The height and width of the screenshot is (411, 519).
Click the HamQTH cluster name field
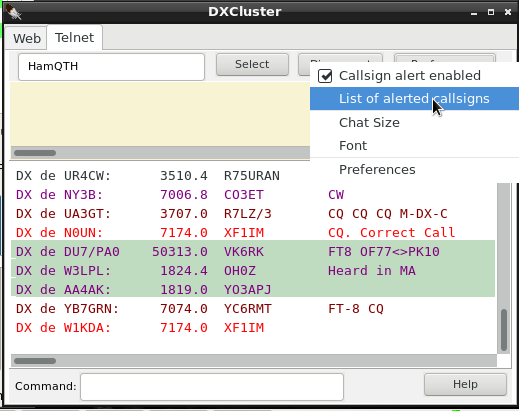[111, 67]
